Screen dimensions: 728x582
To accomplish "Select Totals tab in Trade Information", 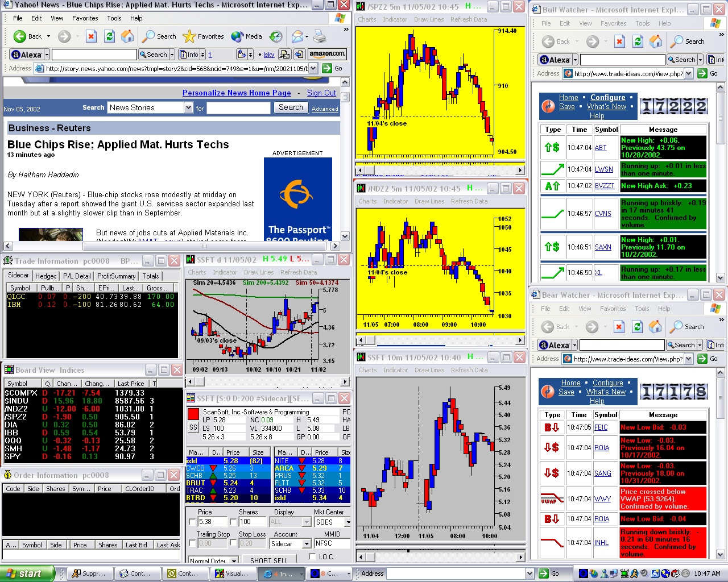I will [x=151, y=276].
